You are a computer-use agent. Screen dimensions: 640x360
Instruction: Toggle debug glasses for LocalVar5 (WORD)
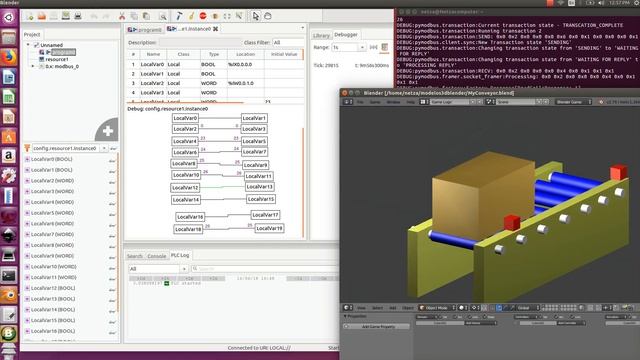coord(112,213)
